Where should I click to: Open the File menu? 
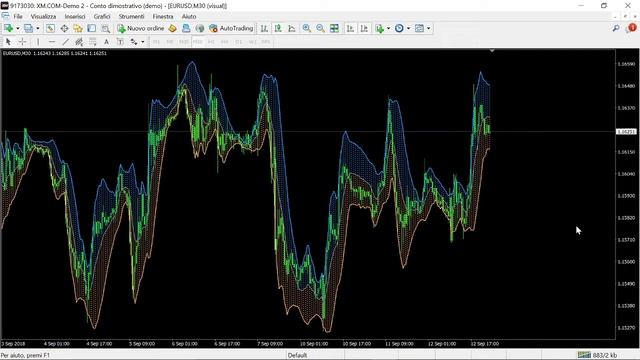pyautogui.click(x=18, y=16)
